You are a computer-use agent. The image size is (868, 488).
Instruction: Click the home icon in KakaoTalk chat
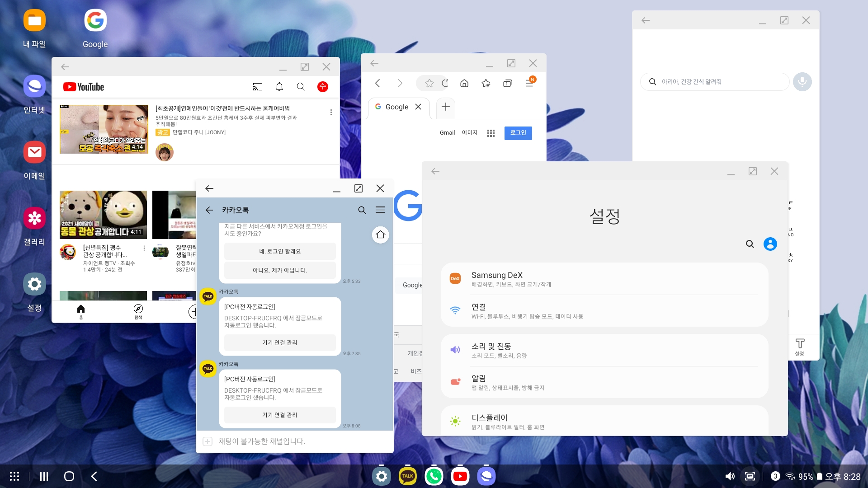380,235
